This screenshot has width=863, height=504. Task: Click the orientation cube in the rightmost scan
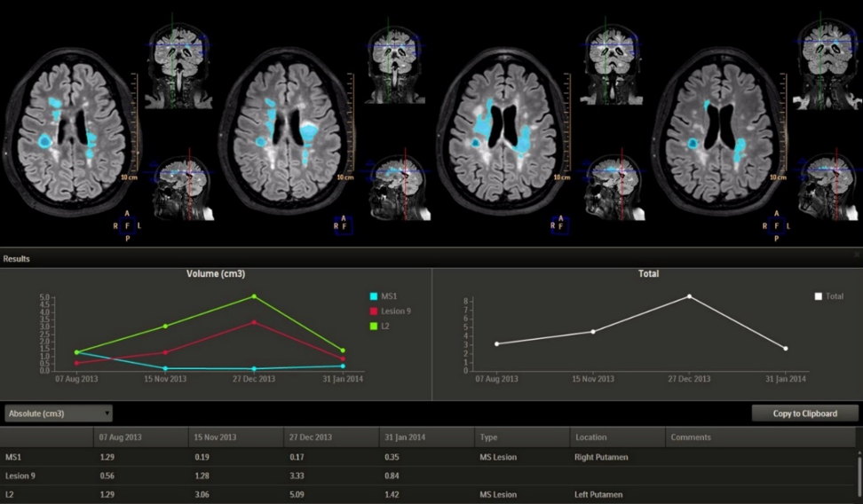776,225
